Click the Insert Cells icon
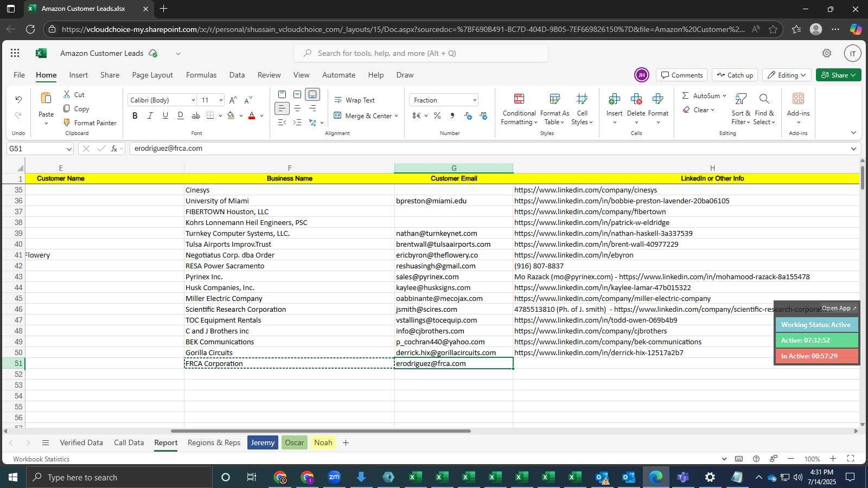This screenshot has height=488, width=868. [615, 99]
